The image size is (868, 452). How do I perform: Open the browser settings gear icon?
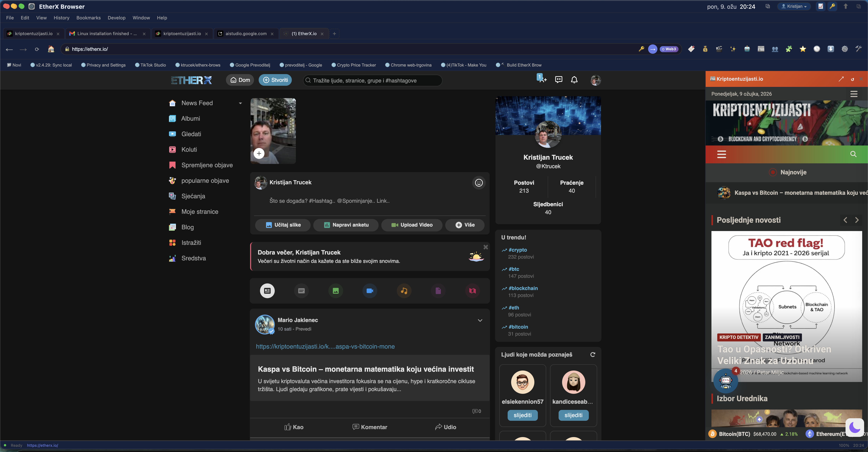tap(844, 49)
